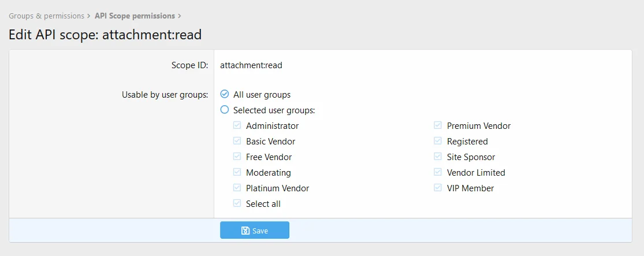Toggle the Registered checkbox

[x=438, y=142]
